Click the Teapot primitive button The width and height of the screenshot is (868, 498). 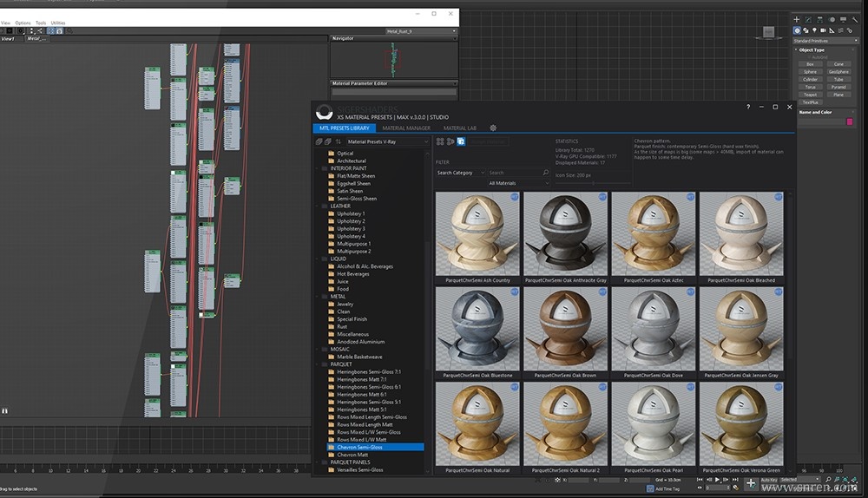click(810, 94)
